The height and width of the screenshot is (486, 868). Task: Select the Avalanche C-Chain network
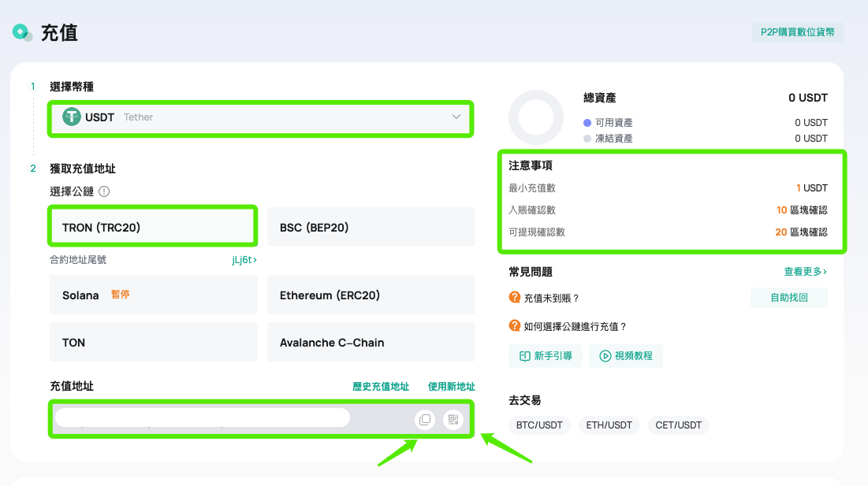371,342
